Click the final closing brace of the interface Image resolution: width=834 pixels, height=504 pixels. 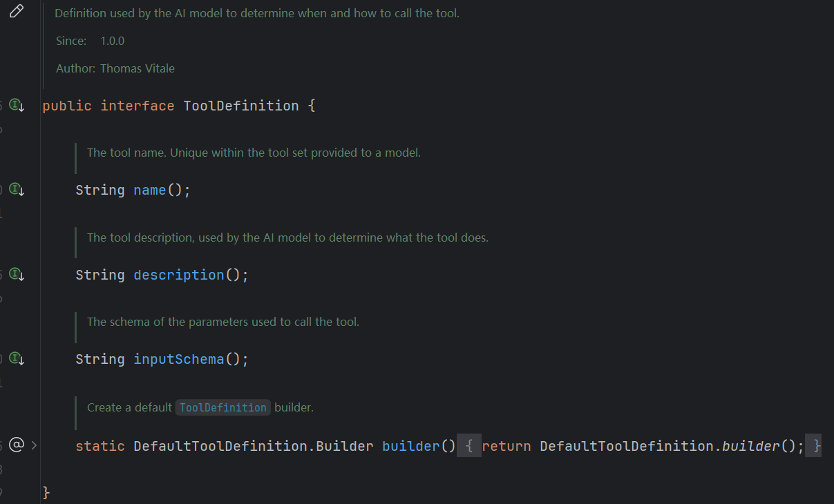(x=46, y=493)
